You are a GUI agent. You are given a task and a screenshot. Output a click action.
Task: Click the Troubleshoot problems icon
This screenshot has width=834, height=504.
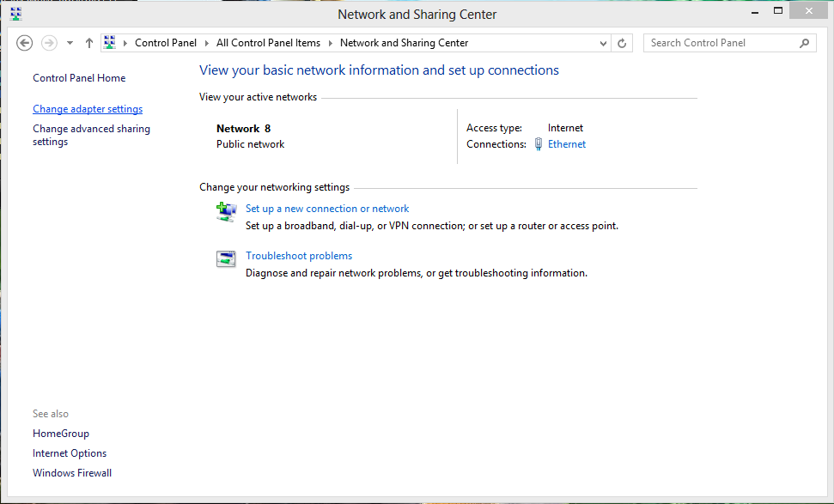226,259
